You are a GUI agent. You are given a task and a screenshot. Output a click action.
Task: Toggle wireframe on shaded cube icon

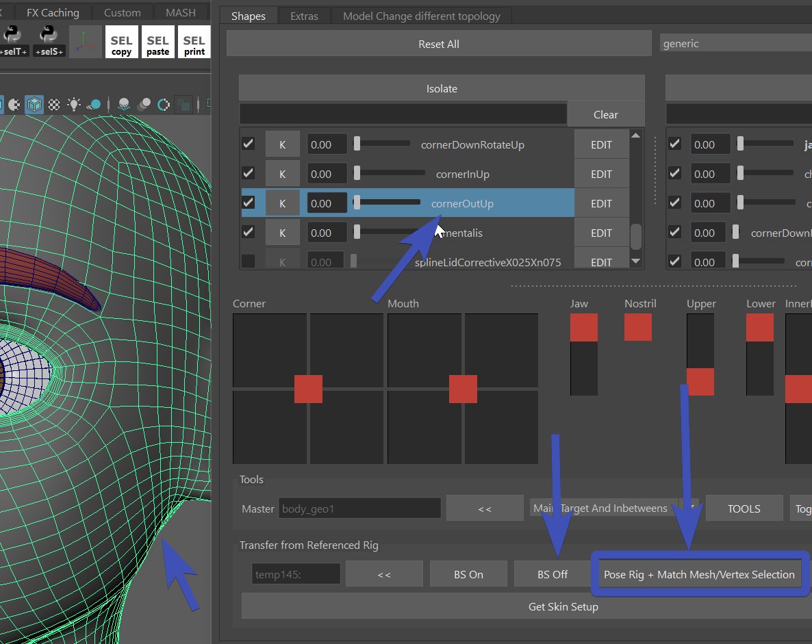pos(35,105)
